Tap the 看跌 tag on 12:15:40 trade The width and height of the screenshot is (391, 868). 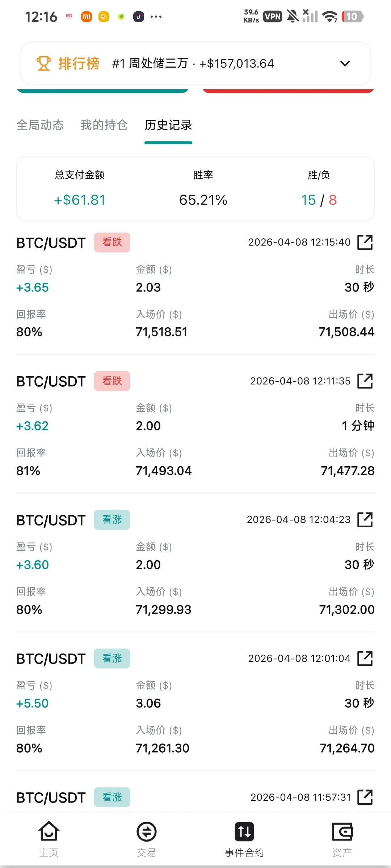click(112, 242)
